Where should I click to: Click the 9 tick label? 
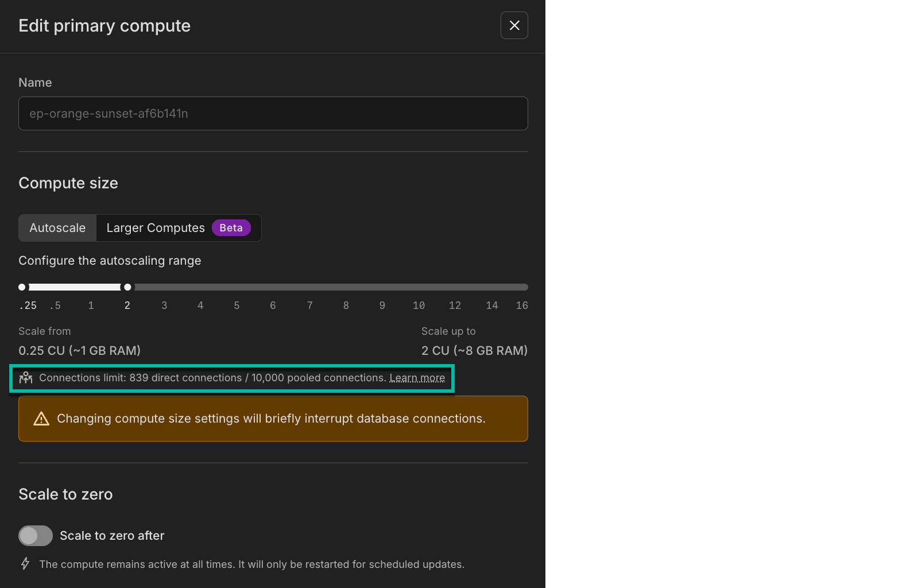[x=382, y=305]
